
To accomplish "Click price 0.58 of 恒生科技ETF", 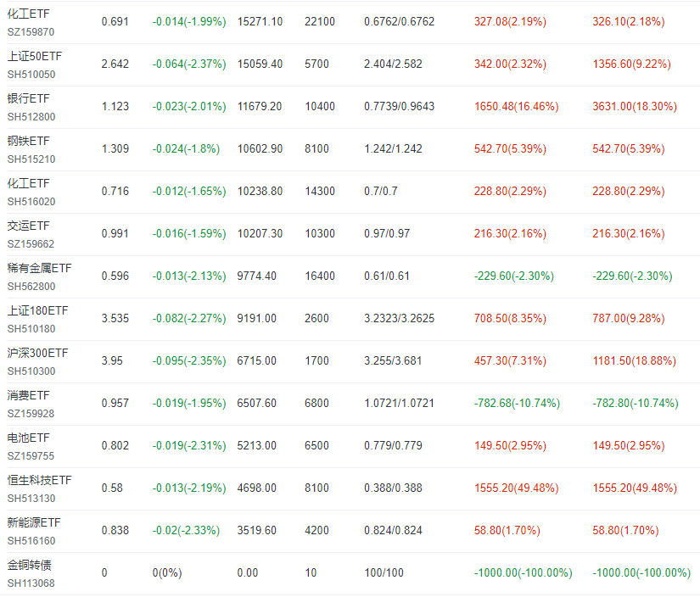I will pos(112,488).
